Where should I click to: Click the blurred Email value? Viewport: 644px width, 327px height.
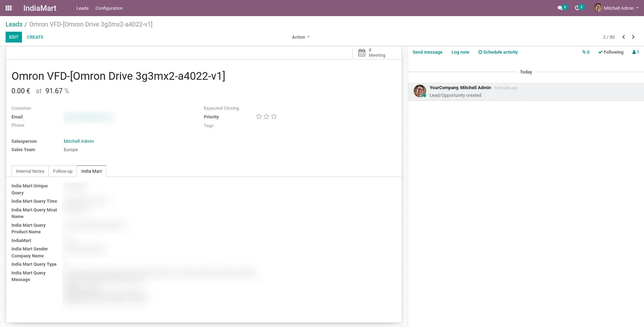click(89, 117)
